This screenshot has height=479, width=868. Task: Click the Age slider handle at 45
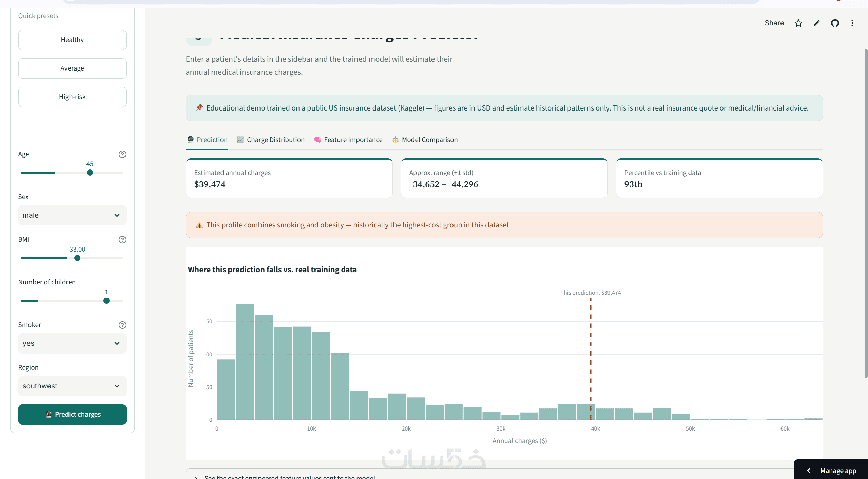coord(90,173)
